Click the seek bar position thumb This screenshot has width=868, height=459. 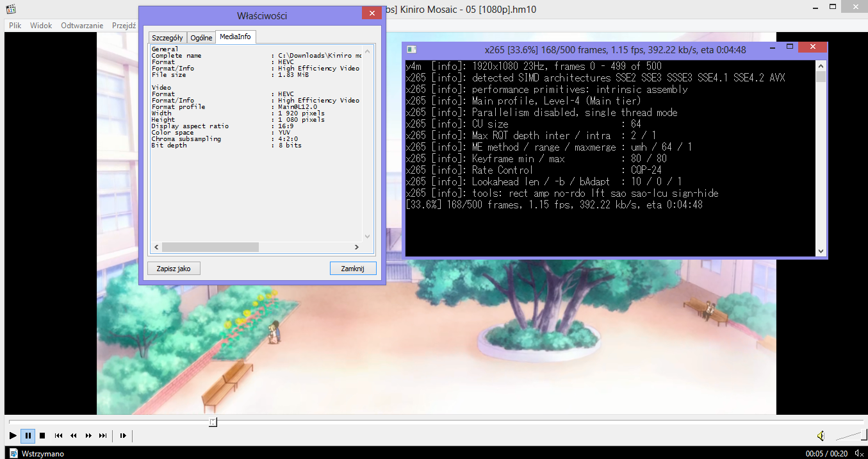[x=213, y=422]
